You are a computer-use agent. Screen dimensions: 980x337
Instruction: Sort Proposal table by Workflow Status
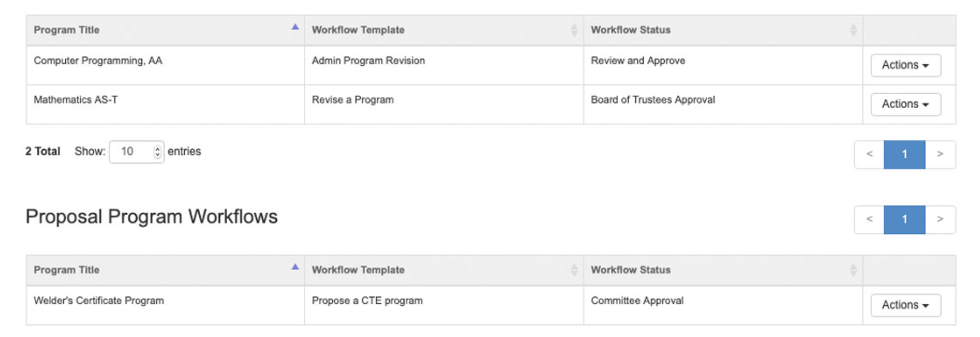coord(853,270)
